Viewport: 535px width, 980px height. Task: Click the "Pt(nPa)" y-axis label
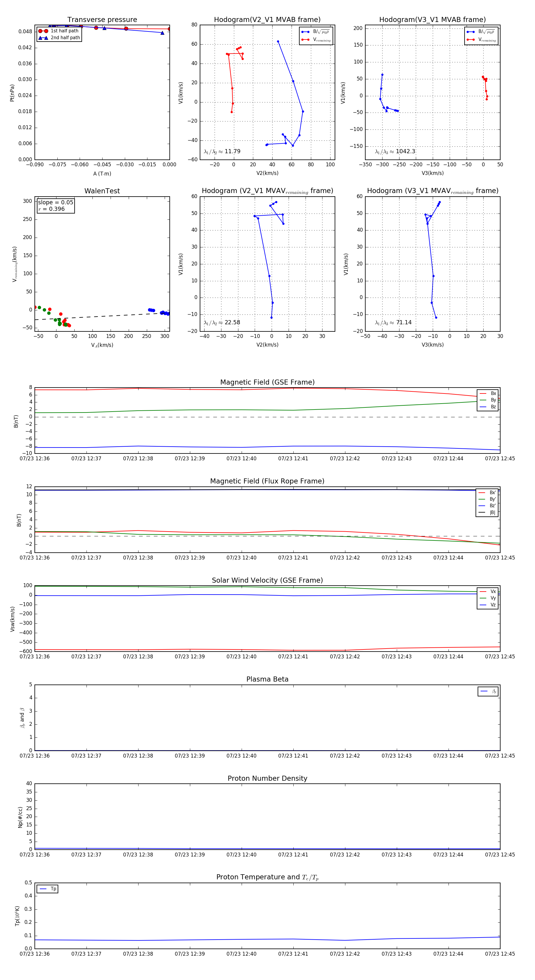point(12,92)
